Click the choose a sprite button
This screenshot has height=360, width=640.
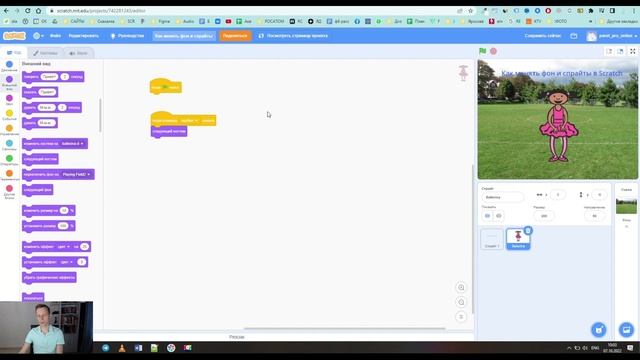(599, 329)
